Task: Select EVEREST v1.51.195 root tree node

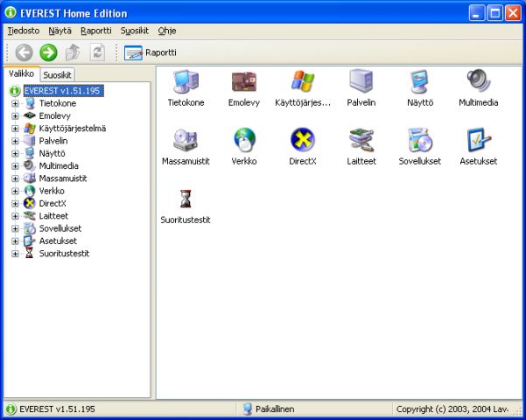Action: pos(63,91)
